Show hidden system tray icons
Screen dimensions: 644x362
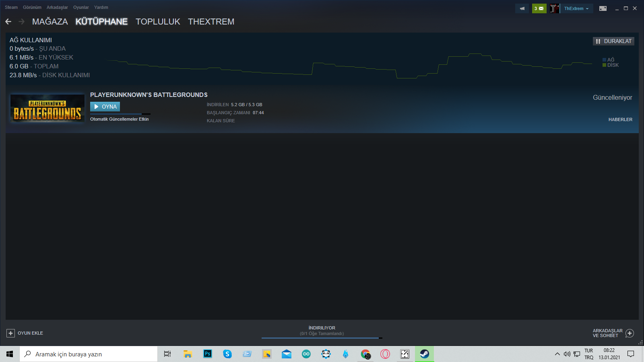coord(557,354)
